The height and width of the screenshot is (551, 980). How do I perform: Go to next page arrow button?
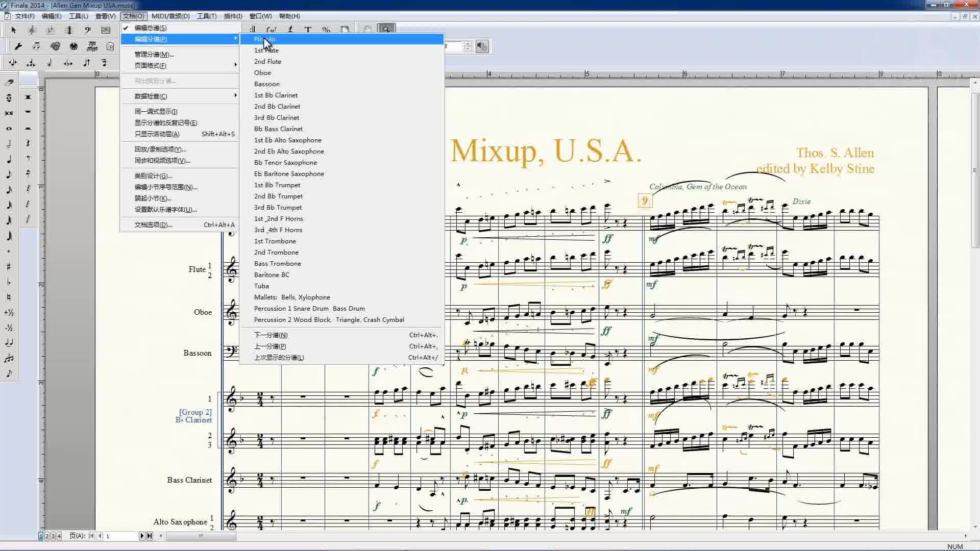coord(142,536)
